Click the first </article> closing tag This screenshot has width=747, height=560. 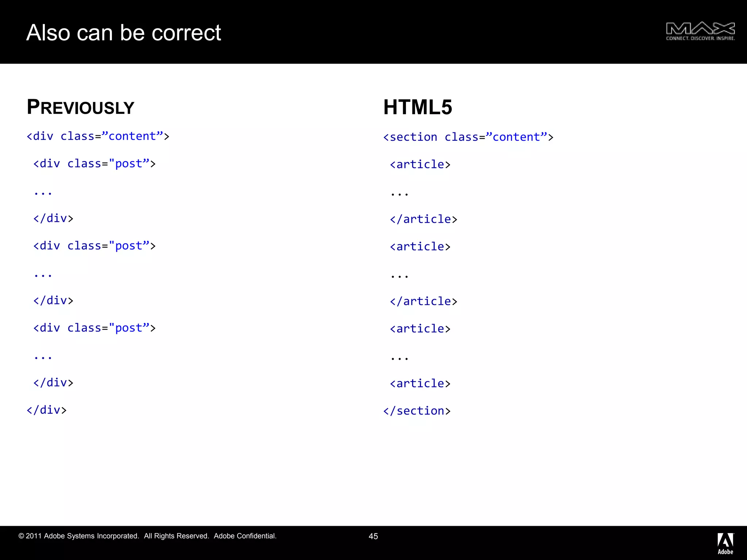(423, 219)
